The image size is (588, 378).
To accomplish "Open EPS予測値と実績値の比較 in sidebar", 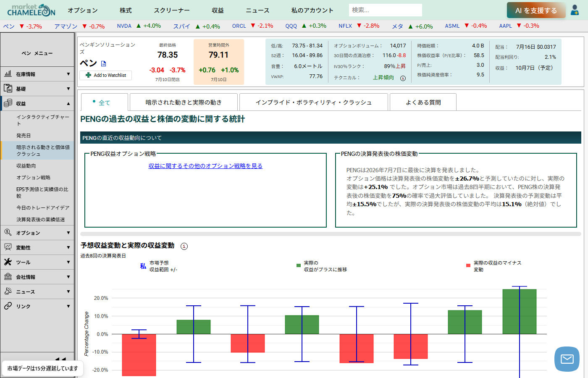I will [42, 192].
